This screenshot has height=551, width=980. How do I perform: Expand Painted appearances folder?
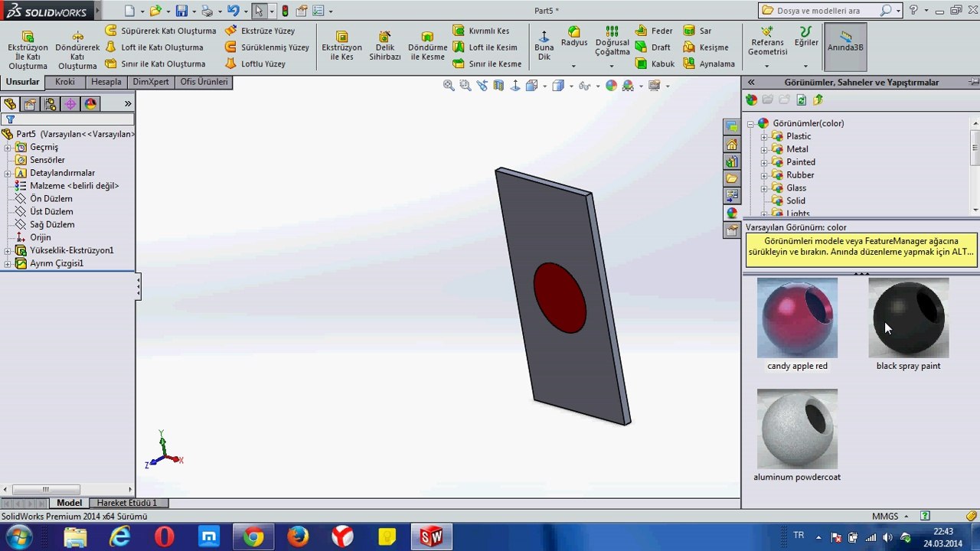point(764,162)
